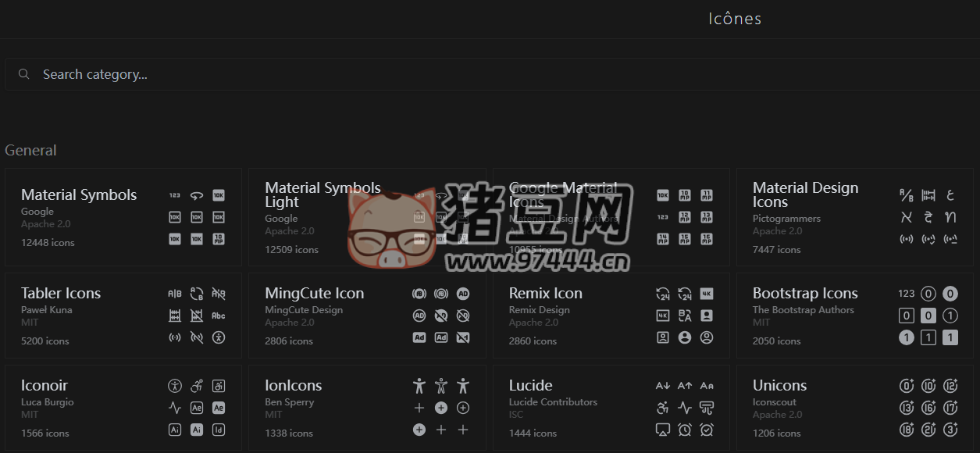Click the outlined accessibility figure in IonIcons
Viewport: 980px width, 453px height.
click(x=441, y=386)
